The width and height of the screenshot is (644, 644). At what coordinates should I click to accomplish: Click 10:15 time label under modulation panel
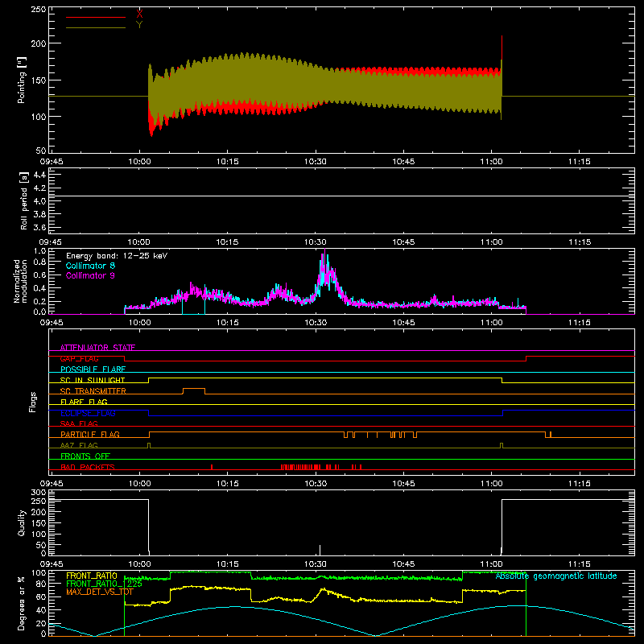point(228,323)
